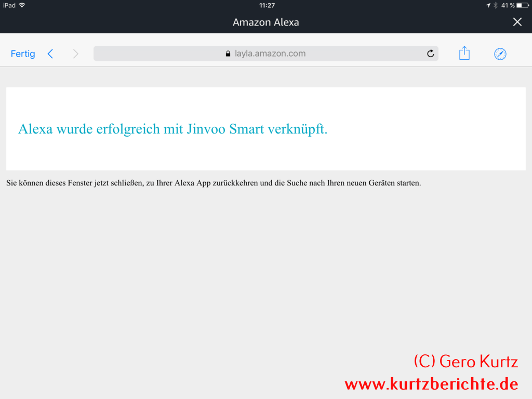
Task: Close the Amazon Alexa window with X
Action: 517,22
